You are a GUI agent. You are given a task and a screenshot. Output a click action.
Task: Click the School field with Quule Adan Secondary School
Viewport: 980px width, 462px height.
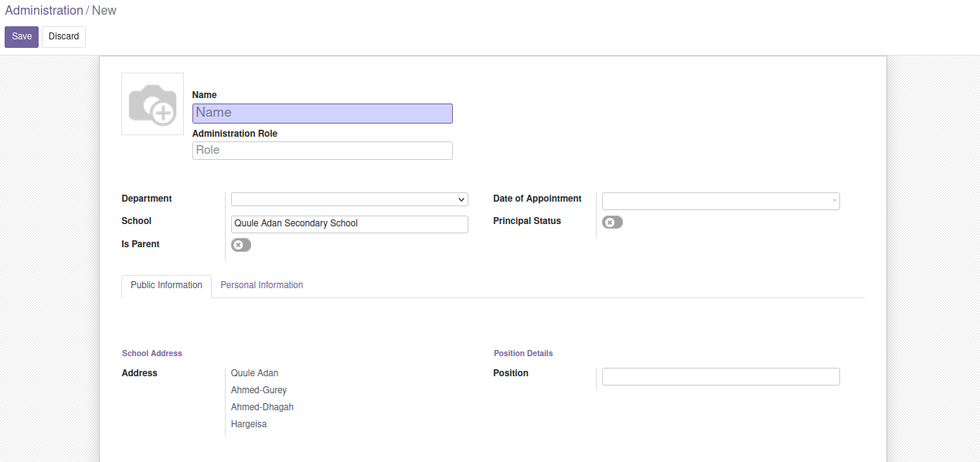pos(349,224)
